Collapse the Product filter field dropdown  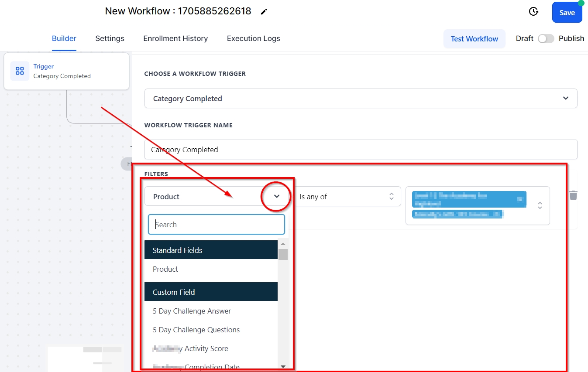point(277,197)
